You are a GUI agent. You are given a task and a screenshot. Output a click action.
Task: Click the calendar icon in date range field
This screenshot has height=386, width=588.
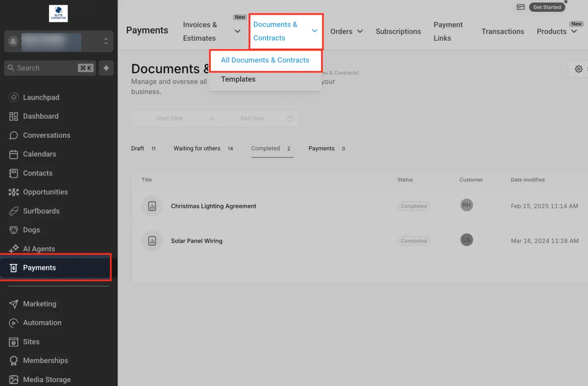290,119
